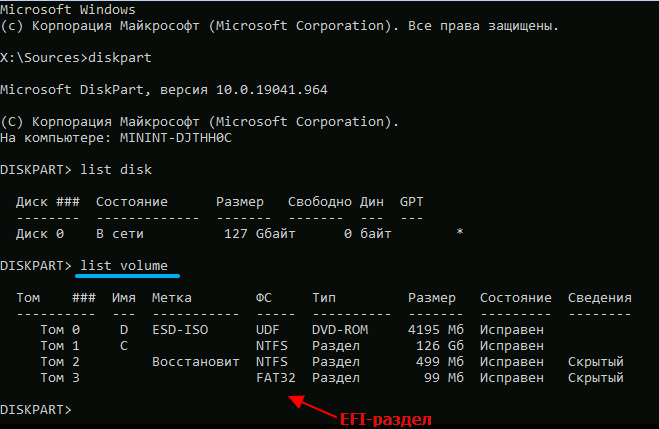Image resolution: width=659 pixels, height=429 pixels.
Task: Click the 'FAT32' file system entry
Action: 276,377
